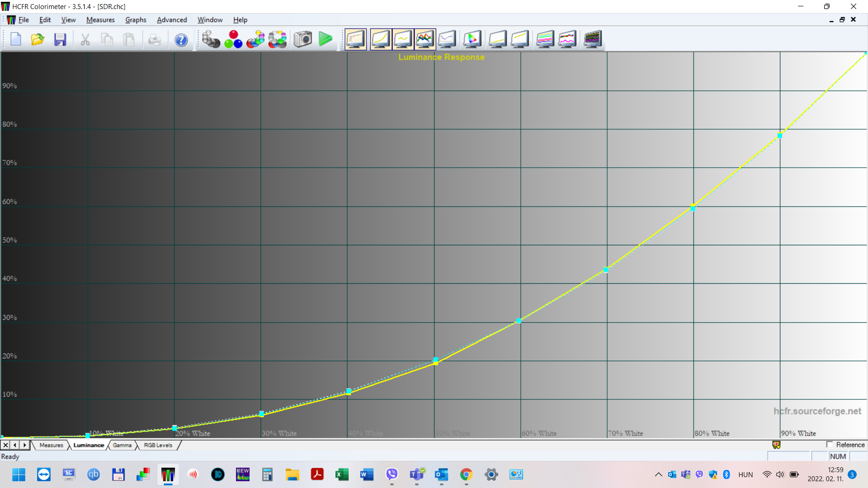868x488 pixels.
Task: Enable the Reference checkbox
Action: pos(830,445)
